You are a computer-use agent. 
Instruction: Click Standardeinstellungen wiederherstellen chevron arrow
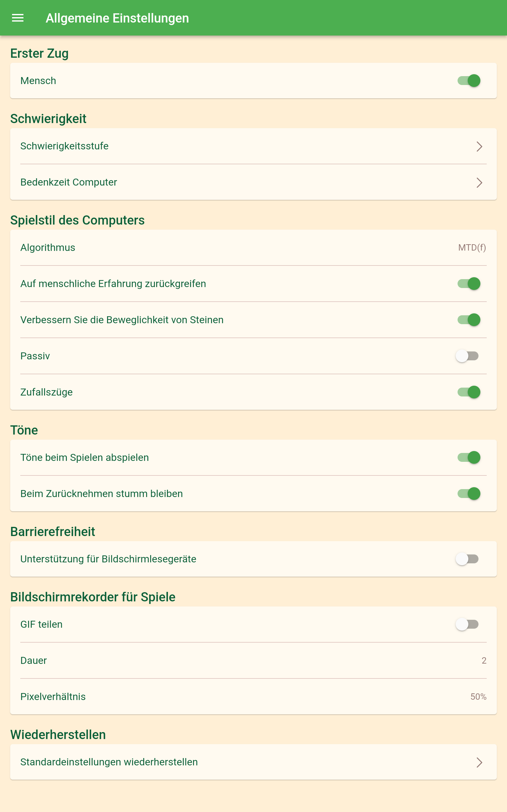click(479, 763)
